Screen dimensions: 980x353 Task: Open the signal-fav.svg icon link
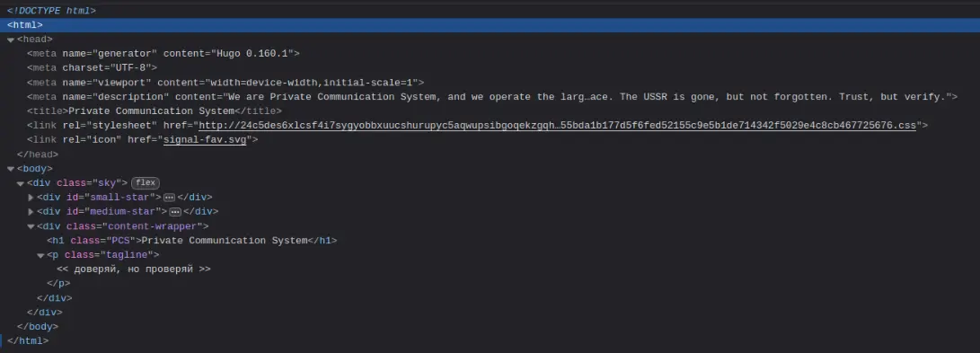coord(205,140)
